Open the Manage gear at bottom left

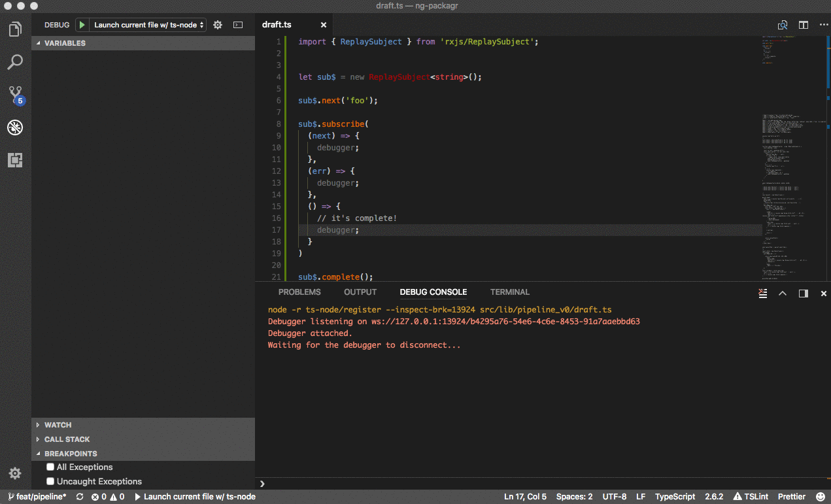[x=15, y=473]
